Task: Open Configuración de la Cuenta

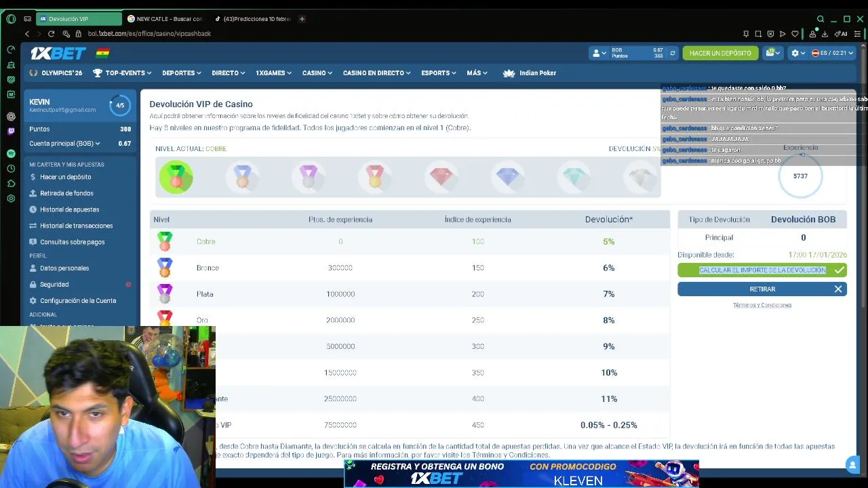Action: tap(78, 301)
